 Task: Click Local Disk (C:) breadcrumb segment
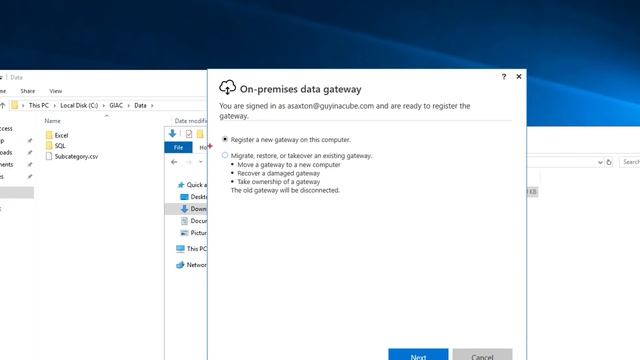coord(79,105)
